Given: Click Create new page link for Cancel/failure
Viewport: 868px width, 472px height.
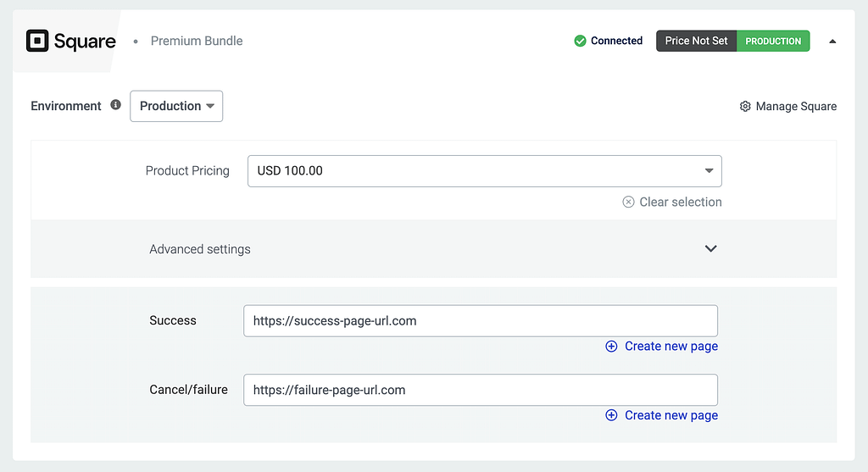Looking at the screenshot, I should (670, 415).
